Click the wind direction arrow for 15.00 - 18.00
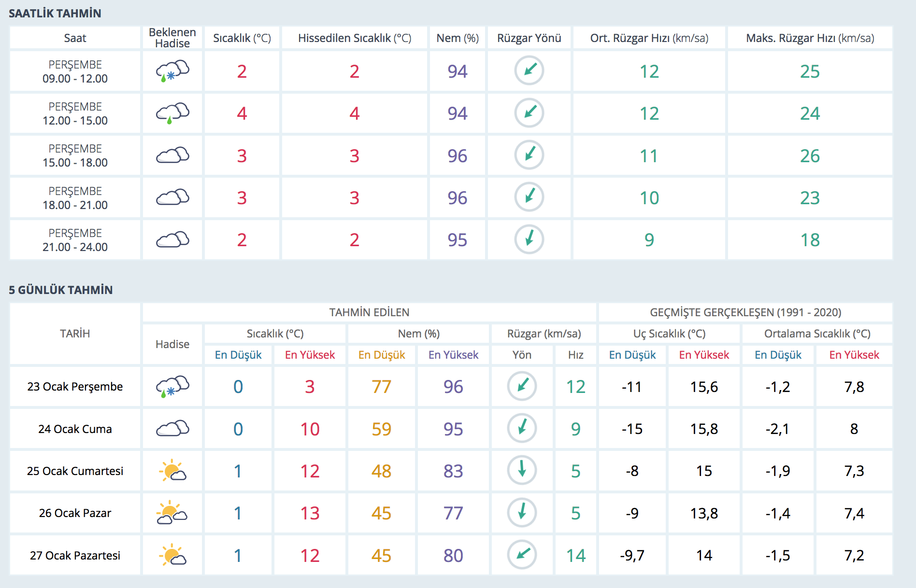 tap(529, 155)
